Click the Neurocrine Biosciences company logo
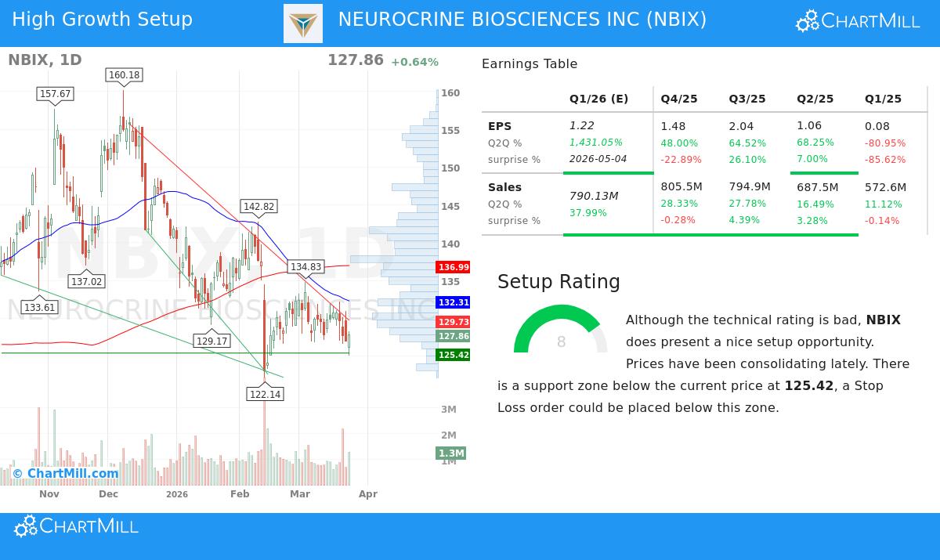Screen dimensions: 940x560 pyautogui.click(x=303, y=23)
